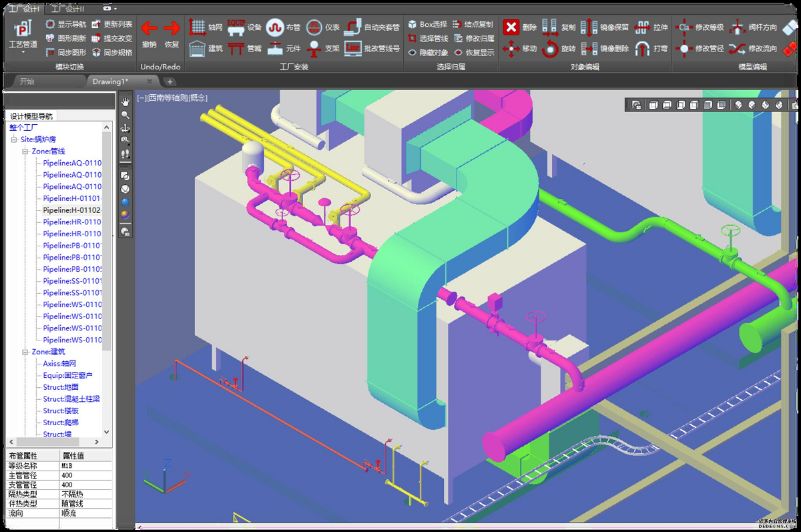Image resolution: width=801 pixels, height=532 pixels.
Task: Click the 显示导航 tool
Action: click(x=65, y=24)
